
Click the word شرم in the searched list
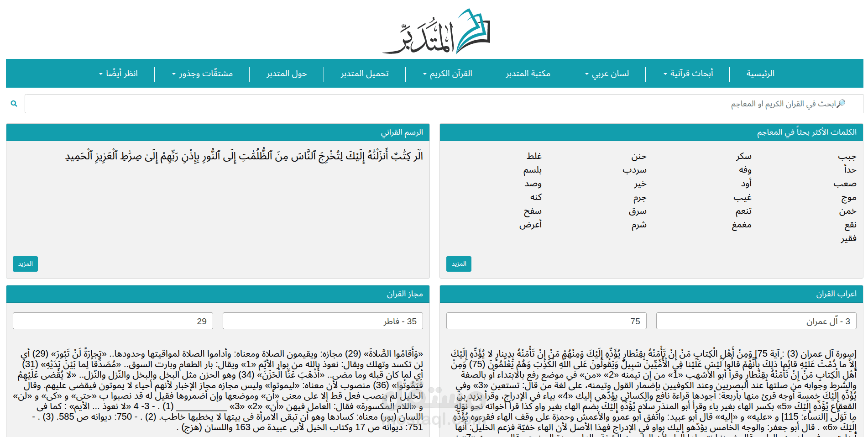639,225
